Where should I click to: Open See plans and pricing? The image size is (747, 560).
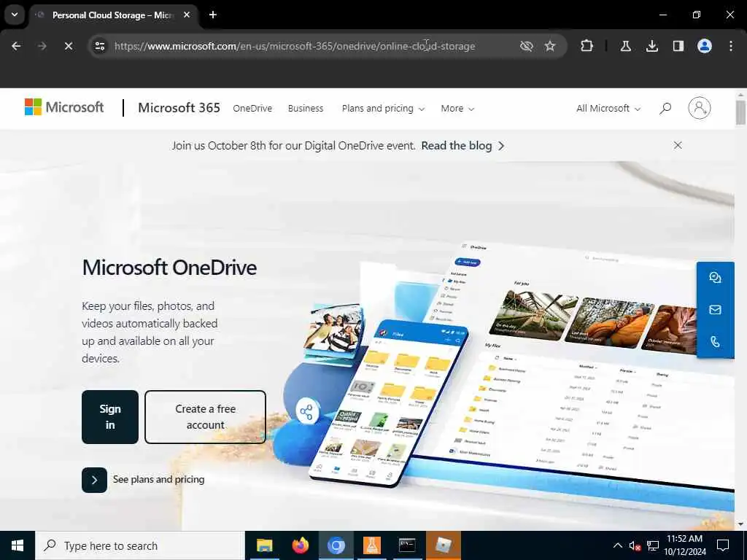click(143, 480)
